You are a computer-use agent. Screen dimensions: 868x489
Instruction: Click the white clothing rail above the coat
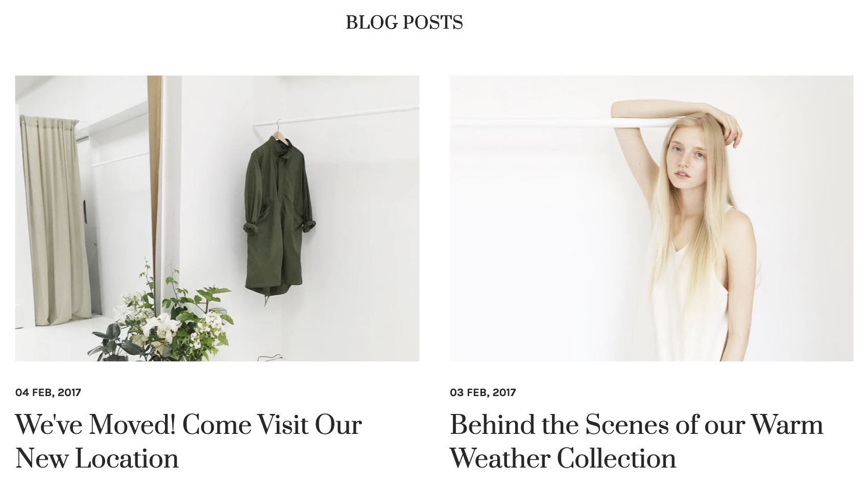tap(337, 115)
